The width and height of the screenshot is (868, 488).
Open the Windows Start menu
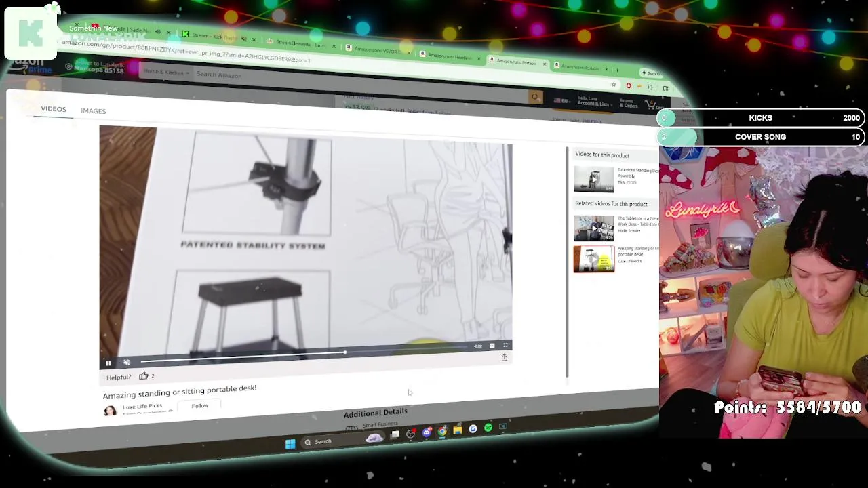click(290, 443)
